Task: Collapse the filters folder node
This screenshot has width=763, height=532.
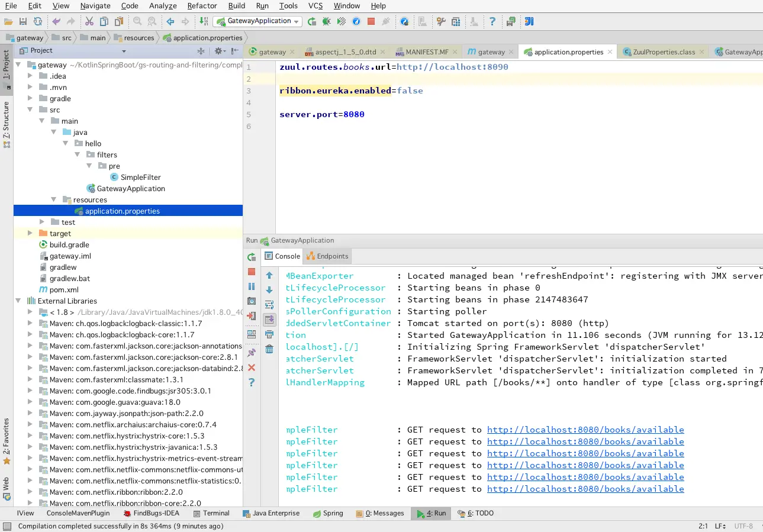Action: [x=78, y=155]
